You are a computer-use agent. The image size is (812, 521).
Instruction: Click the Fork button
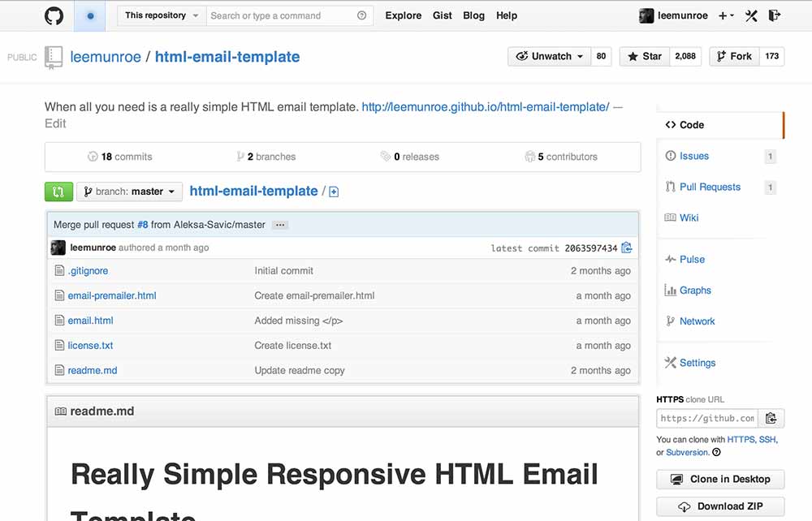tap(734, 56)
